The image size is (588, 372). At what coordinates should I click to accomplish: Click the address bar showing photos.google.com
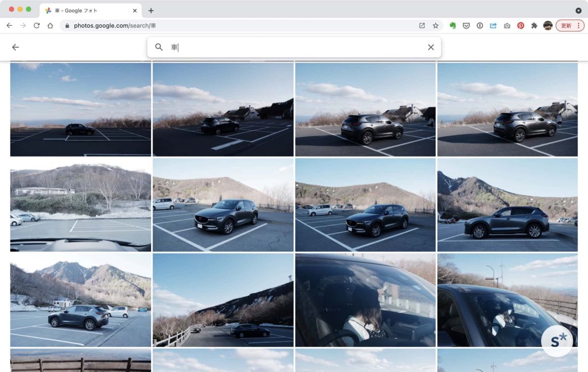(x=243, y=25)
